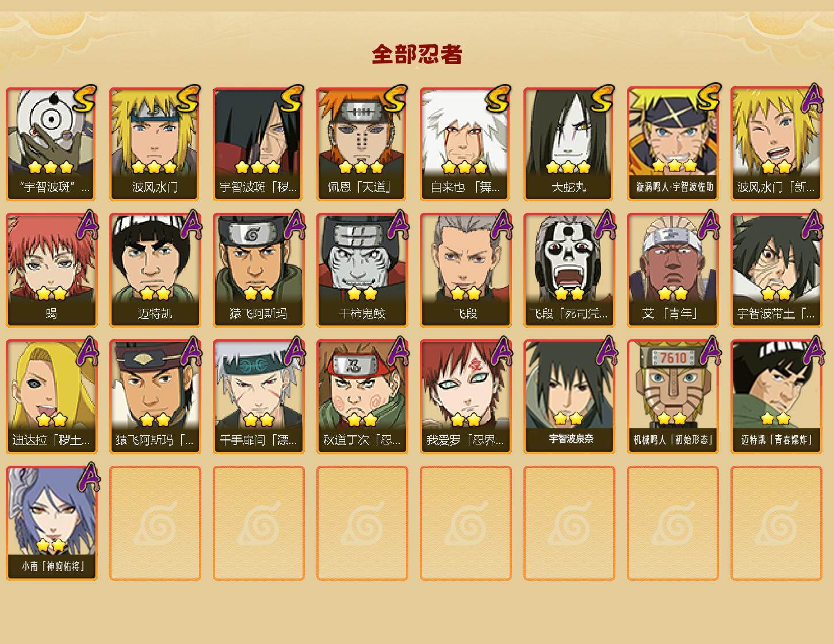Select 迈特凯「青春爆炸」 card
Viewport: 834px width, 644px height.
pyautogui.click(x=776, y=397)
